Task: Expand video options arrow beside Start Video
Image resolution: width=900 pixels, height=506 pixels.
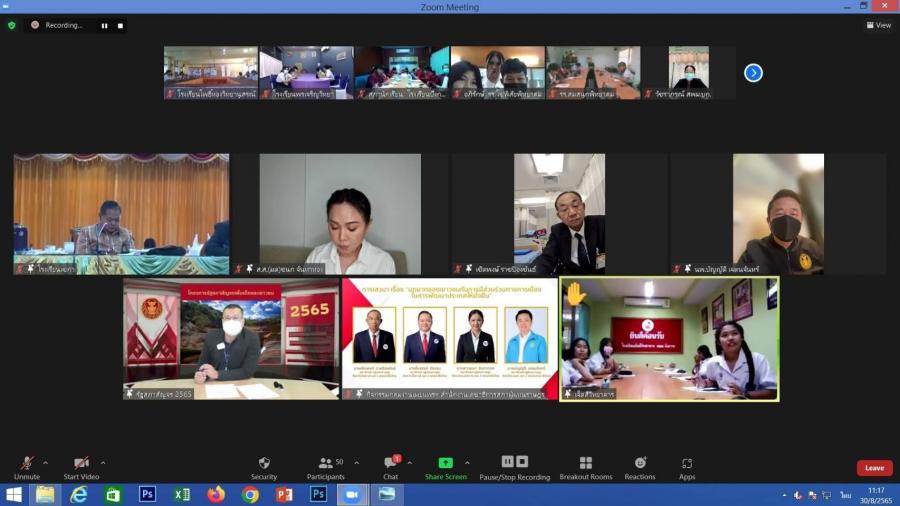Action: [x=103, y=463]
